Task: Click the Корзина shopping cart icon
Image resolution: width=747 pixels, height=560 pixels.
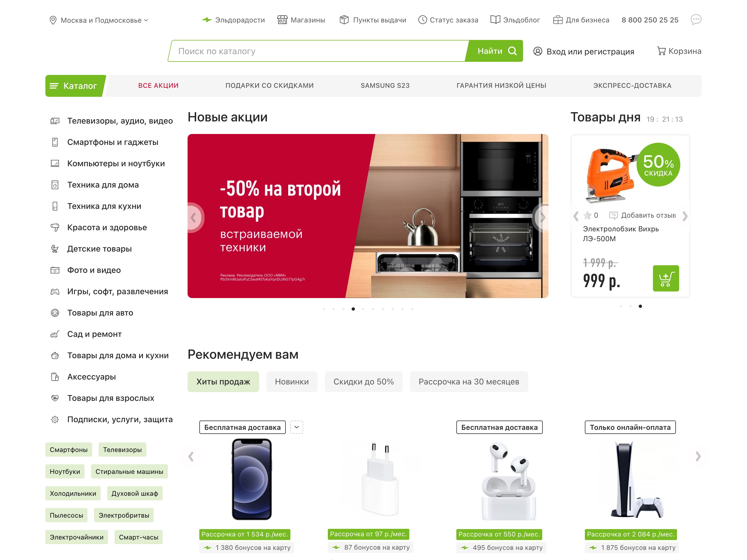Action: (661, 51)
